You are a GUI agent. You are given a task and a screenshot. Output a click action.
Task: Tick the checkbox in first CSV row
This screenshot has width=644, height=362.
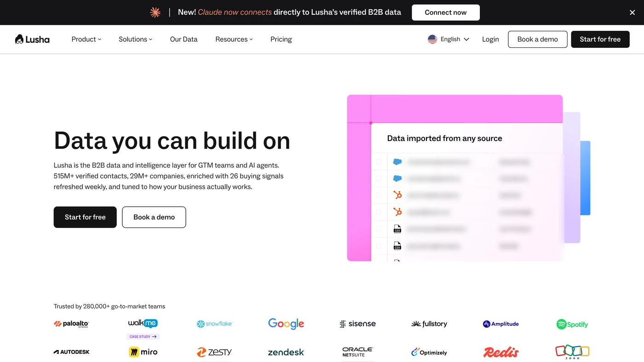[x=379, y=229]
